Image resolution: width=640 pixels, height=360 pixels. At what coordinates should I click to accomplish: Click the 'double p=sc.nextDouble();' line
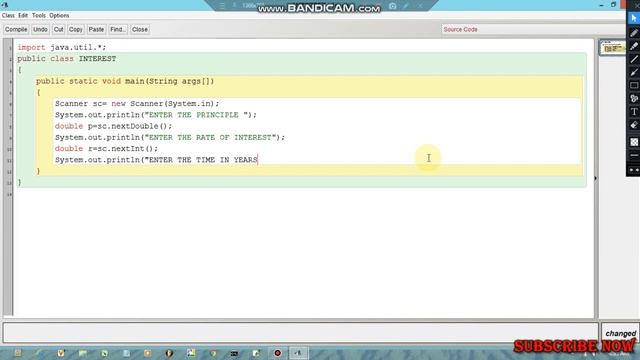[113, 126]
